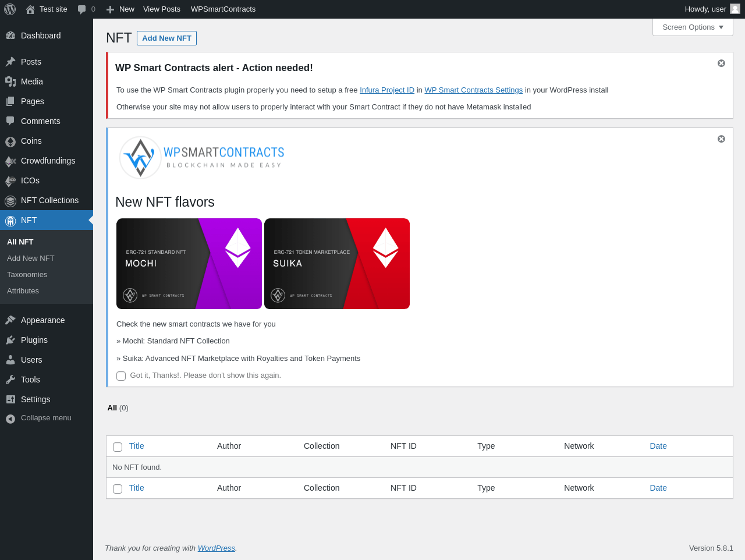Dismiss the New NFT flavors notice
Image resolution: width=745 pixels, height=560 pixels.
coord(721,139)
